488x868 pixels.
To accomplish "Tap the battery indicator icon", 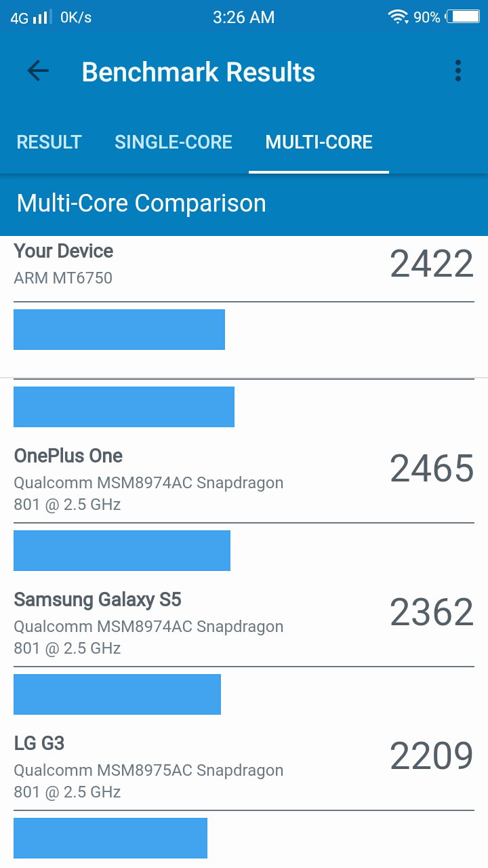I will 463,17.
